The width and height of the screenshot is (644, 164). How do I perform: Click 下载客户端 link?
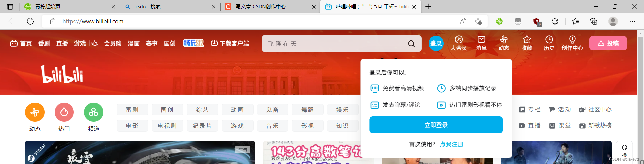click(230, 44)
